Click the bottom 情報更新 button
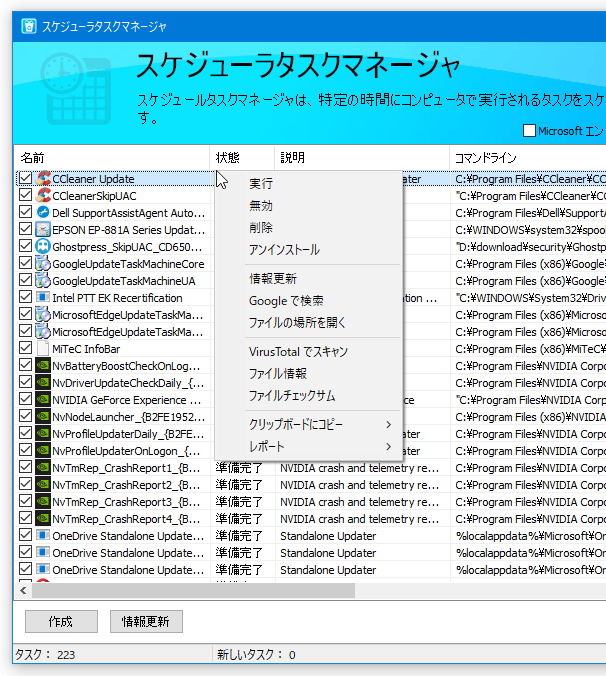Image resolution: width=606 pixels, height=676 pixels. click(x=146, y=621)
